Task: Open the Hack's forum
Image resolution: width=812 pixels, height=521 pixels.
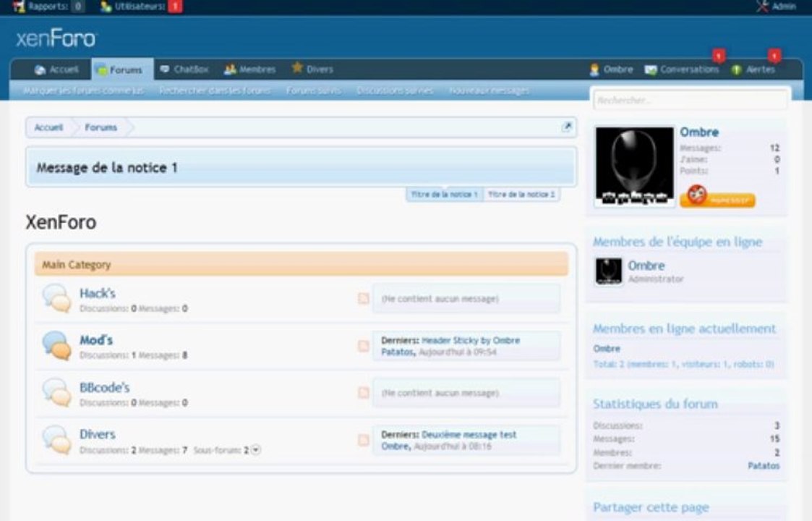Action: 98,293
